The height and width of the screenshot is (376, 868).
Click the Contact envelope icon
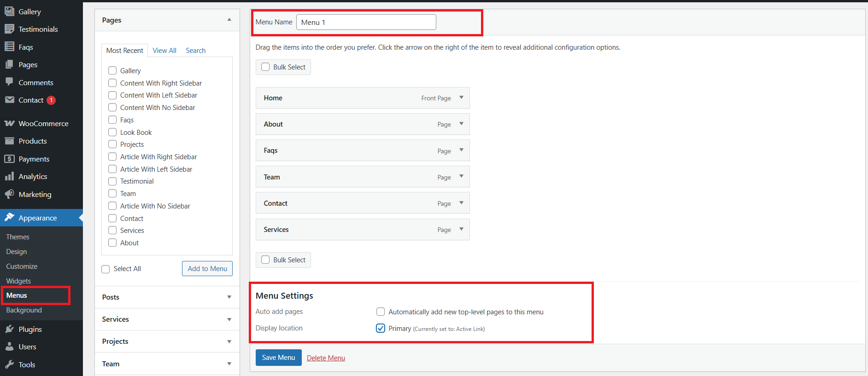click(x=9, y=100)
